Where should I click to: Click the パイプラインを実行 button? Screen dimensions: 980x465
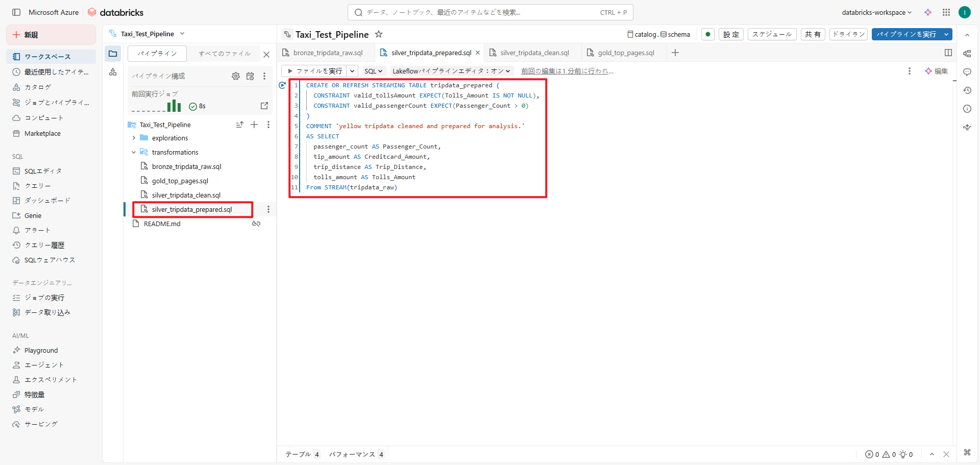tap(906, 34)
